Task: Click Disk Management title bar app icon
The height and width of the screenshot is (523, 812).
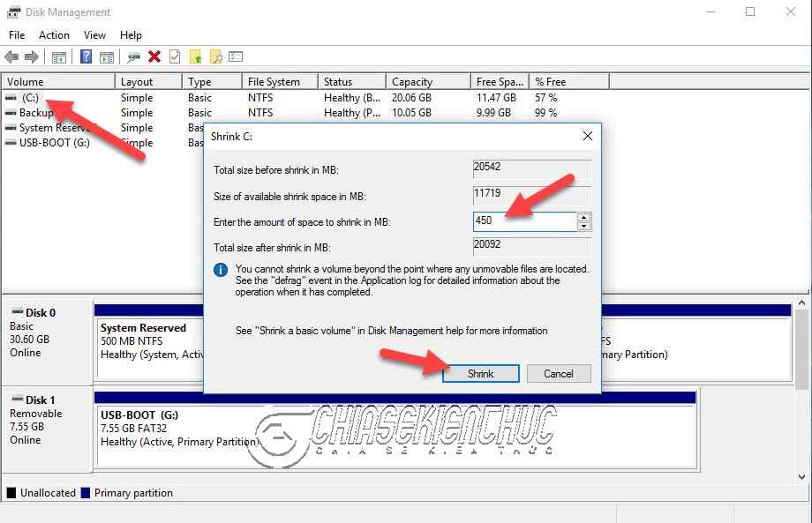Action: [13, 11]
